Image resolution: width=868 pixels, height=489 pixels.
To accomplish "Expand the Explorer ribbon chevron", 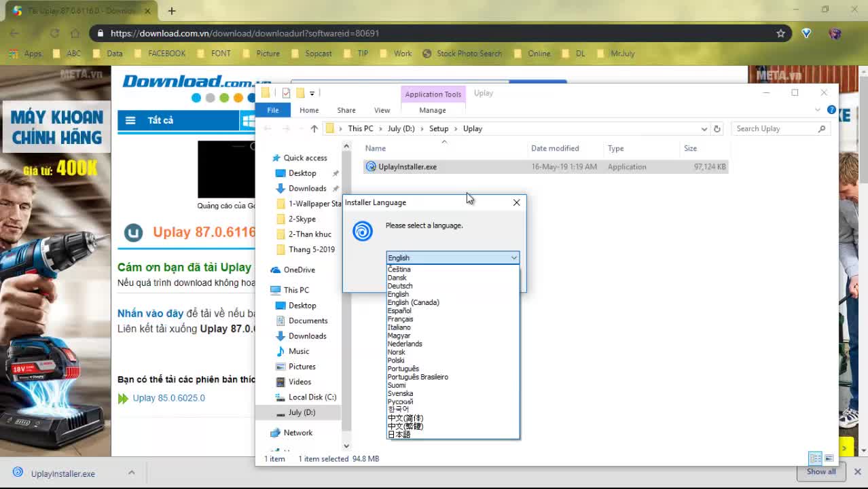I will pyautogui.click(x=818, y=109).
